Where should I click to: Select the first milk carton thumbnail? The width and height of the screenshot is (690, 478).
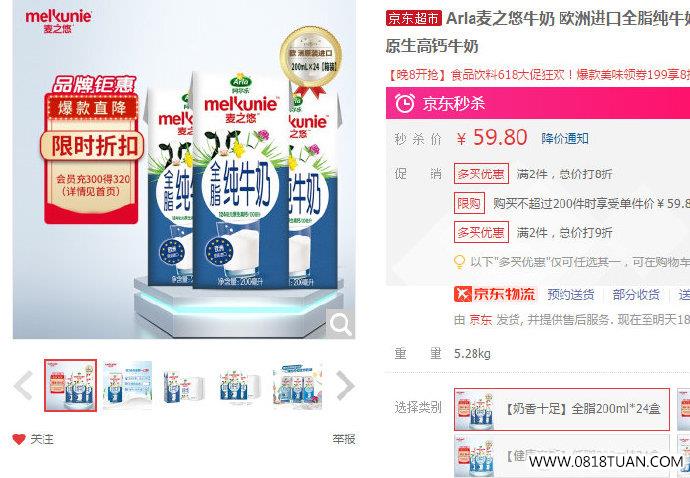(x=70, y=385)
